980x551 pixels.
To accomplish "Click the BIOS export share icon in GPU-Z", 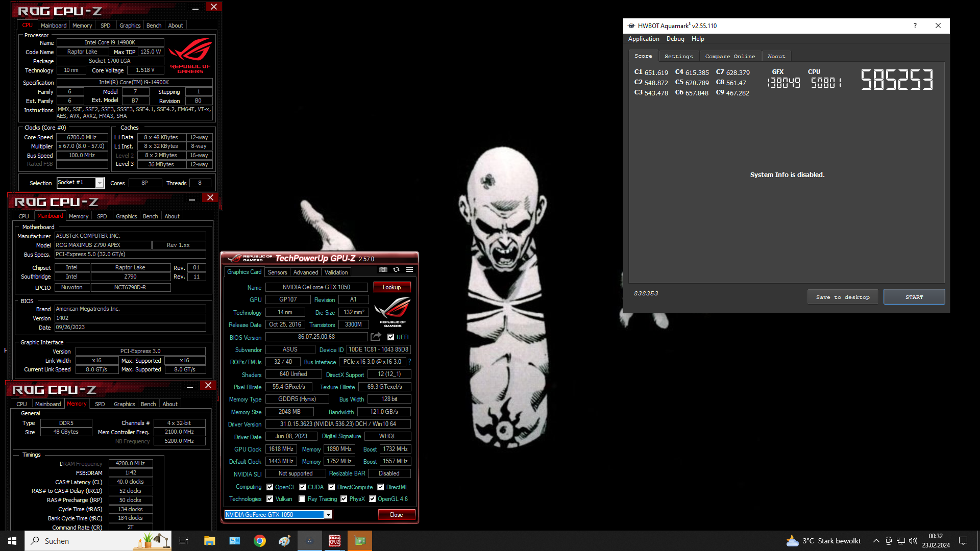I will pyautogui.click(x=376, y=337).
